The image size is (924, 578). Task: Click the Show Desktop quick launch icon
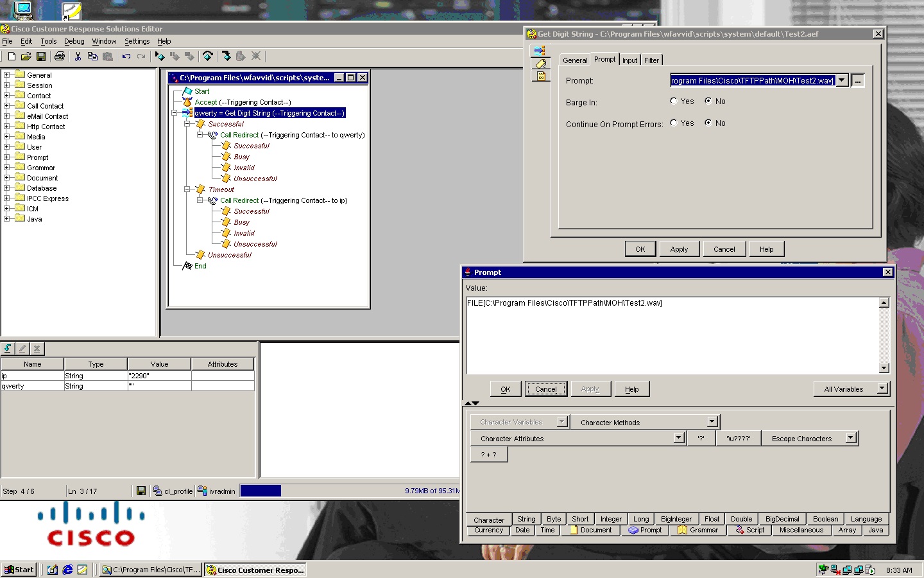point(53,570)
